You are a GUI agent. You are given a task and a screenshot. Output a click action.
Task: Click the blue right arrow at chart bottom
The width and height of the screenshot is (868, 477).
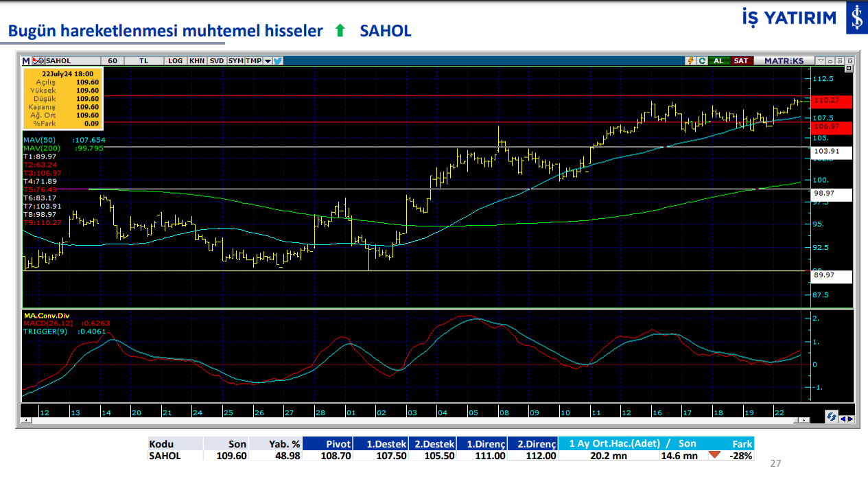point(851,418)
